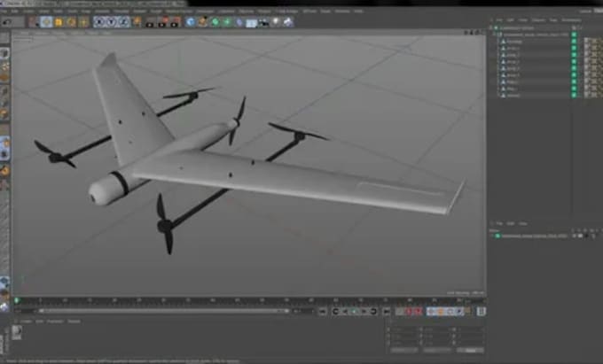Image resolution: width=603 pixels, height=364 pixels.
Task: Select the Rotate tool
Action: (71, 22)
